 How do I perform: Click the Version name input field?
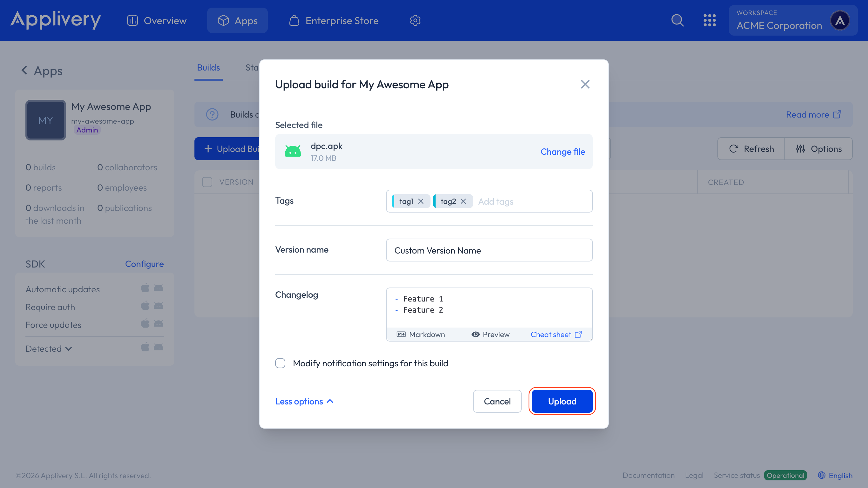click(x=489, y=250)
